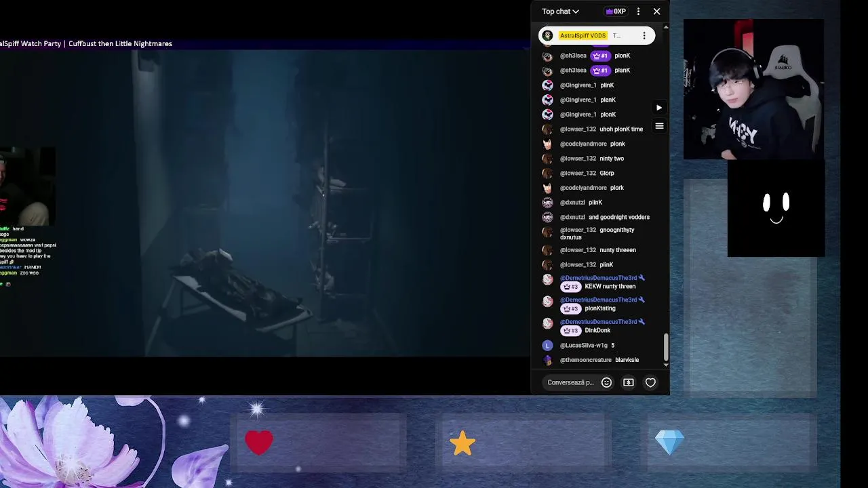Open the emoji picker in chat input
Image resolution: width=868 pixels, height=488 pixels.
[607, 383]
